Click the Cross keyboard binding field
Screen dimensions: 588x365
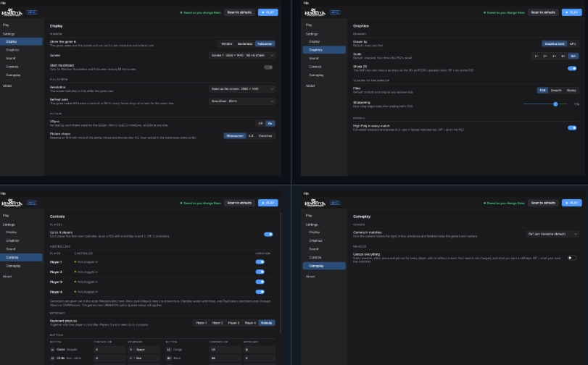pyautogui.click(x=144, y=349)
